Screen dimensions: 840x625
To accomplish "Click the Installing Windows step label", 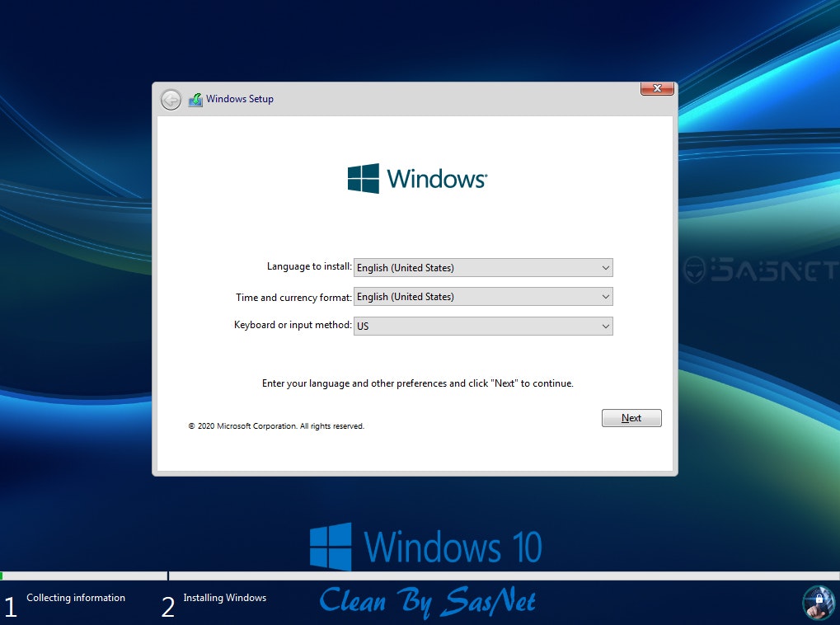I will [224, 598].
